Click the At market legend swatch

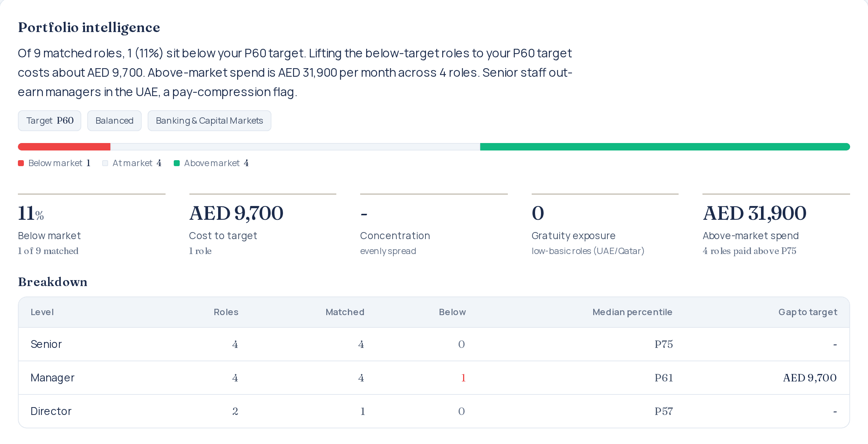coord(105,163)
